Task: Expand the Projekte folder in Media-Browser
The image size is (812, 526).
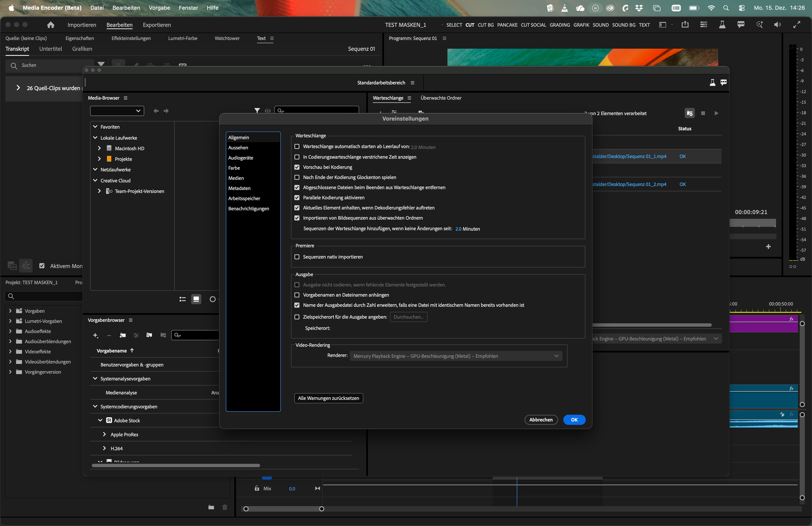Action: pyautogui.click(x=99, y=159)
